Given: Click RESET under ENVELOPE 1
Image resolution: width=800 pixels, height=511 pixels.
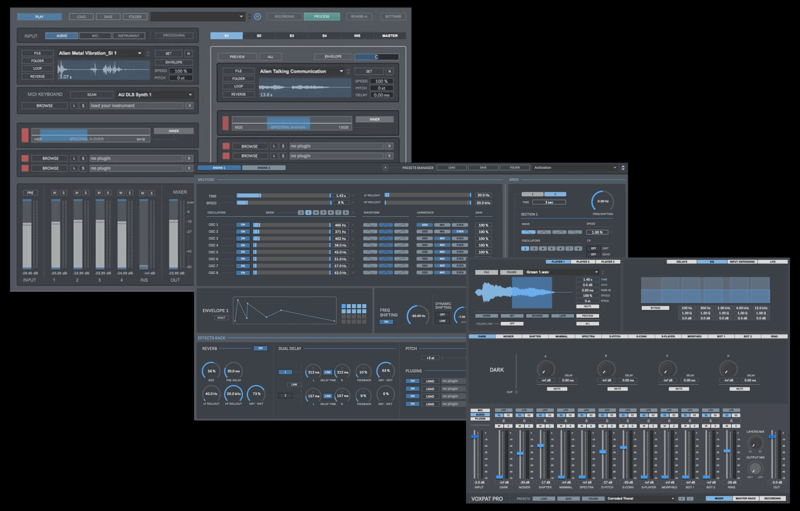Looking at the screenshot, I should point(221,318).
